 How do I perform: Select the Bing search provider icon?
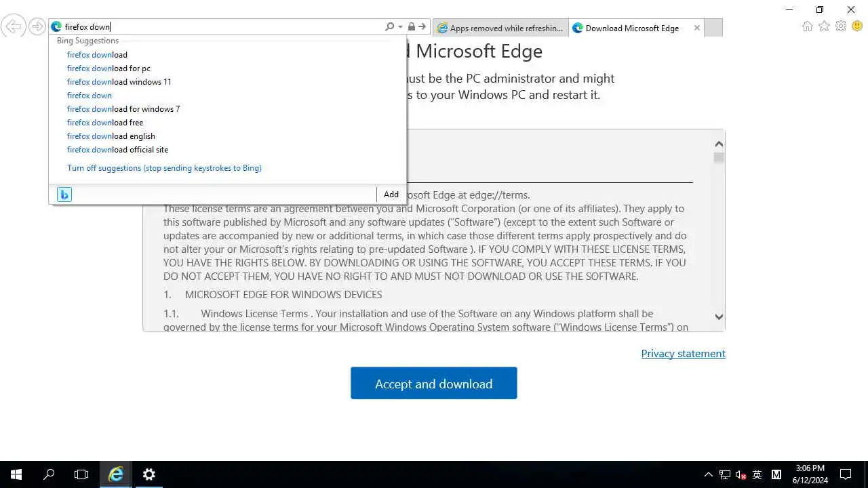[x=64, y=195]
